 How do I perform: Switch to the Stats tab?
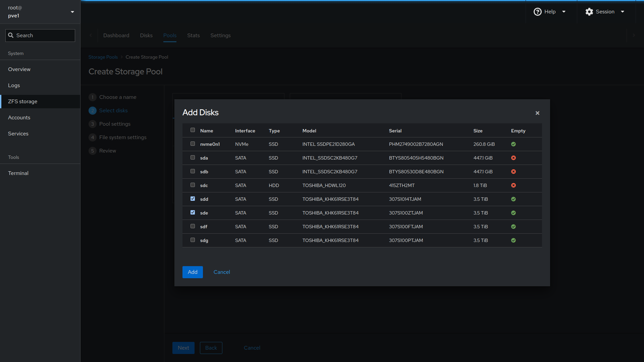(194, 36)
